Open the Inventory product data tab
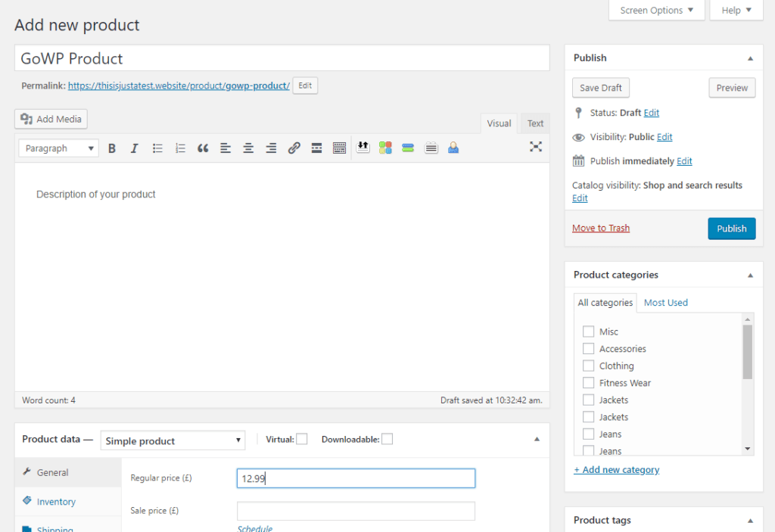Screen dimensions: 775x532 point(68,501)
